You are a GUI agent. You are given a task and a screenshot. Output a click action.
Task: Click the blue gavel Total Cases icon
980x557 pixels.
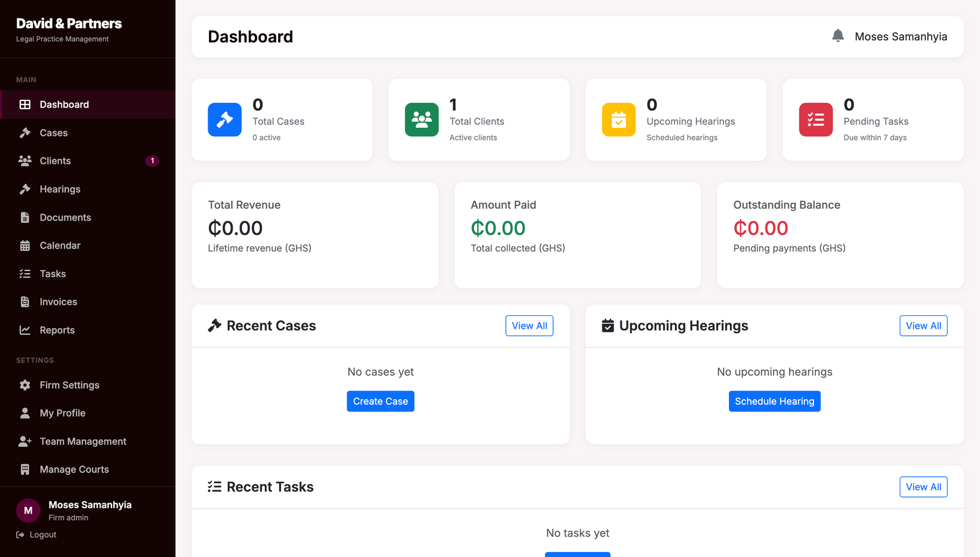pyautogui.click(x=225, y=119)
